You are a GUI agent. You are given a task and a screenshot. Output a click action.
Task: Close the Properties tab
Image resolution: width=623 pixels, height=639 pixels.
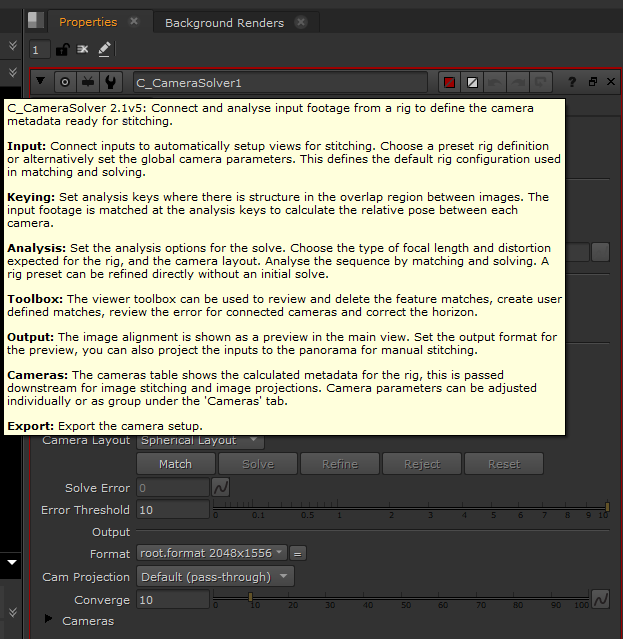click(x=134, y=22)
